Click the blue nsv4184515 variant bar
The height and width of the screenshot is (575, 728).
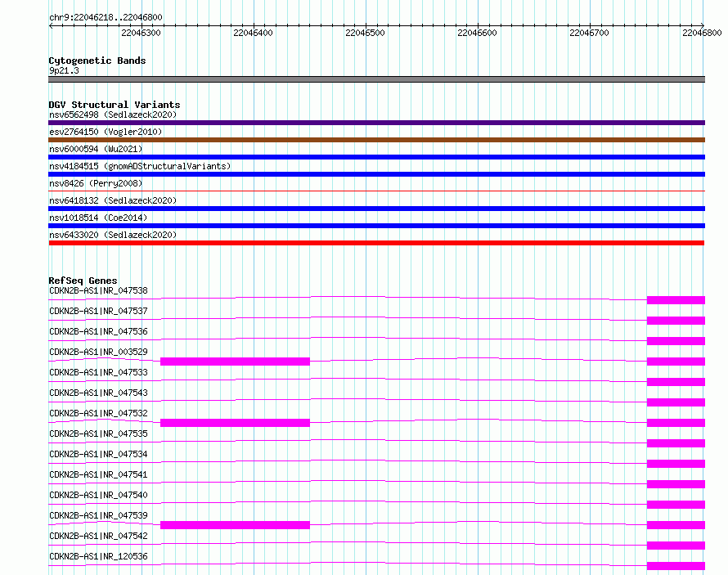click(x=376, y=174)
